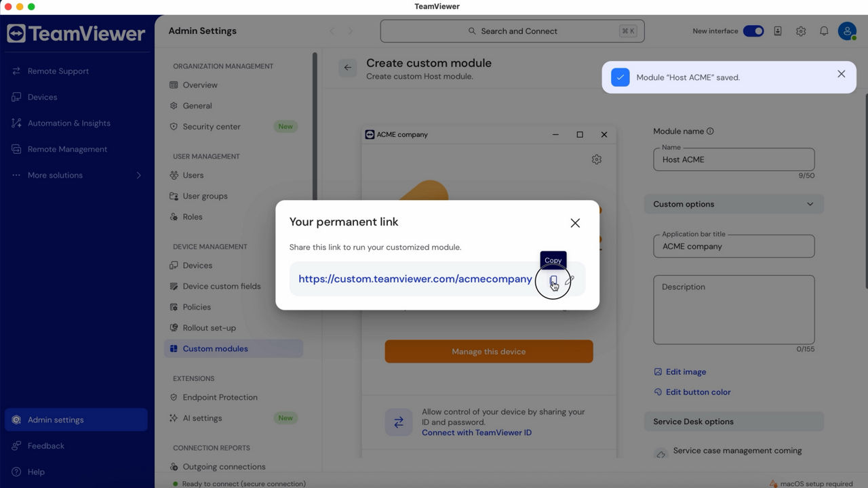Edit the permanent link with pencil icon
This screenshot has width=868, height=488.
pyautogui.click(x=570, y=279)
